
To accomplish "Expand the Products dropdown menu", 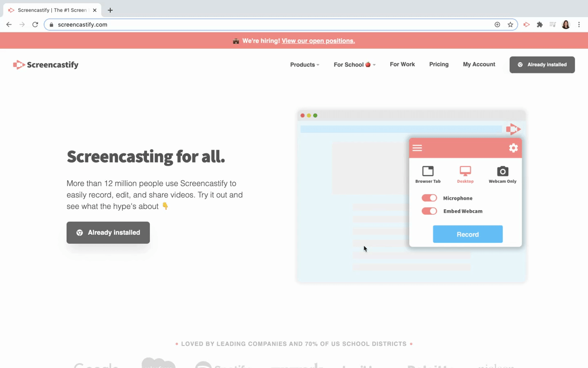I will coord(305,65).
